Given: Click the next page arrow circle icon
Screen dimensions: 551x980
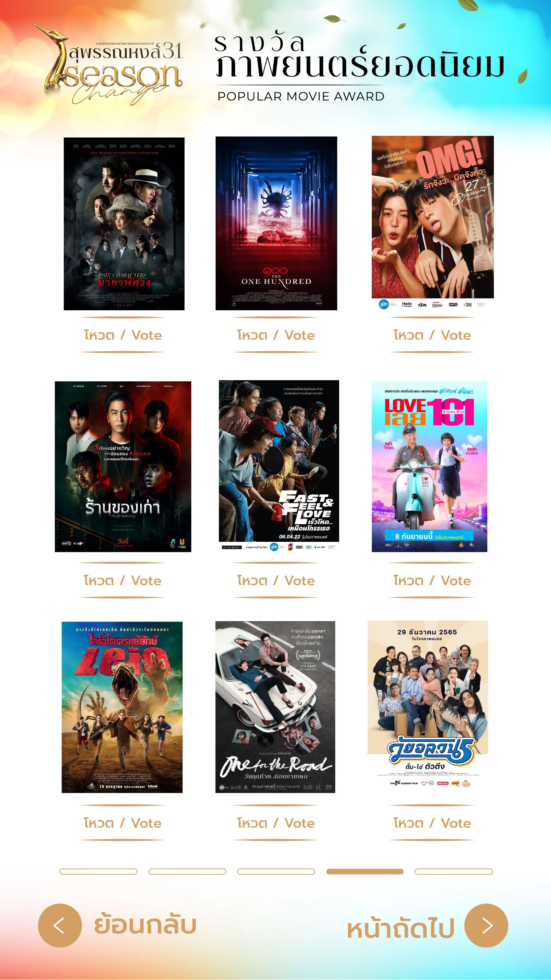Looking at the screenshot, I should pos(486,925).
